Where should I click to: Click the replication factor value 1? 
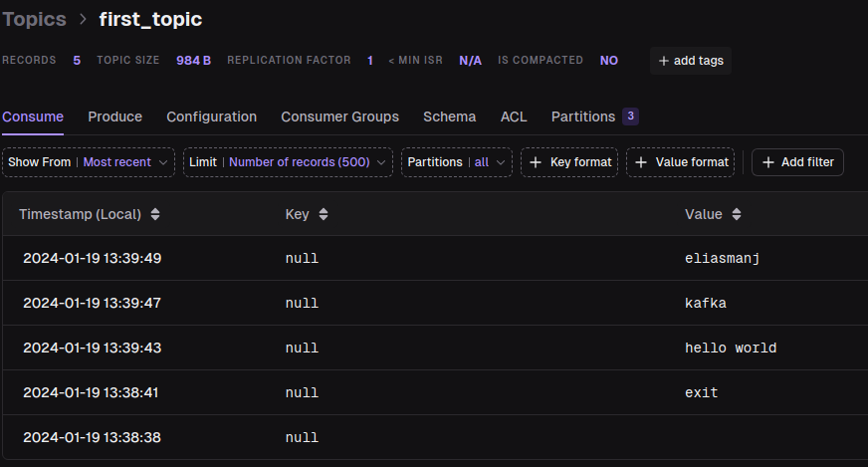pos(369,61)
